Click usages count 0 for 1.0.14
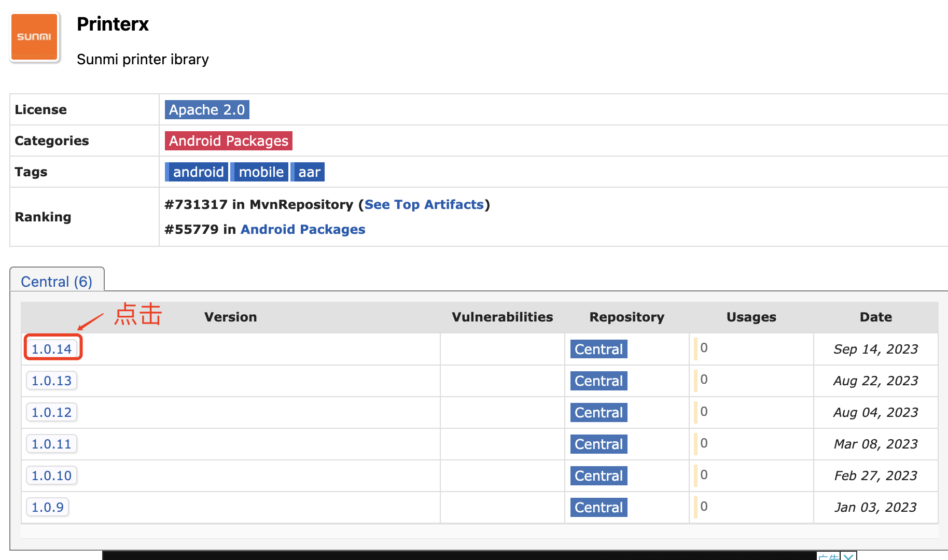 click(704, 348)
